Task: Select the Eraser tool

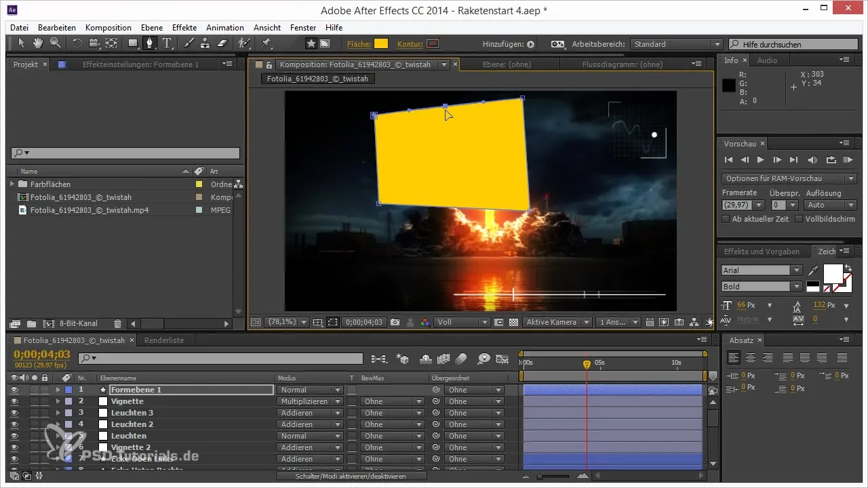Action: [x=222, y=43]
